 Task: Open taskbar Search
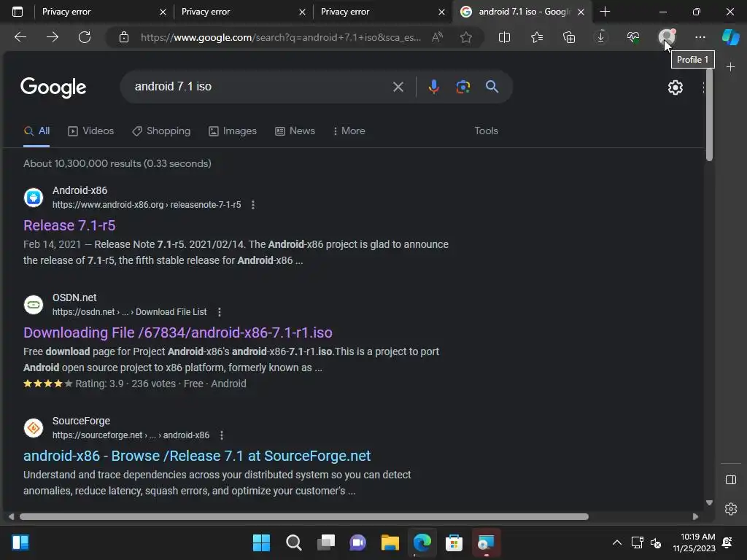293,542
